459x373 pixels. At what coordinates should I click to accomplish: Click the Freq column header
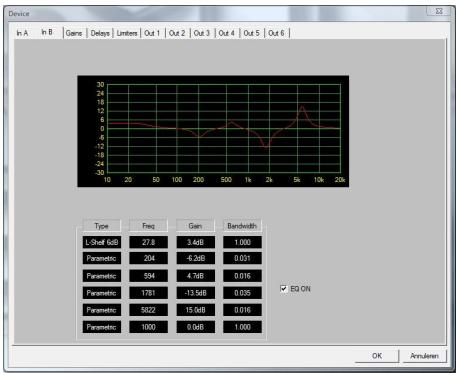pyautogui.click(x=148, y=226)
